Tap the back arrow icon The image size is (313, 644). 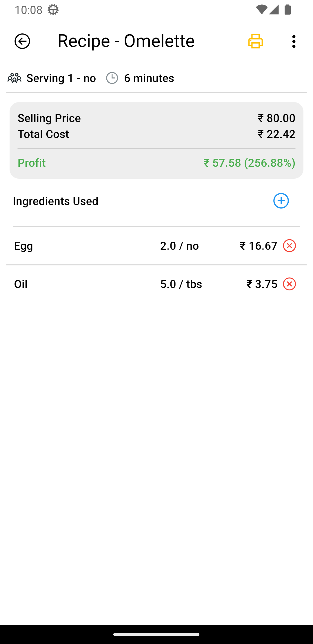click(22, 41)
